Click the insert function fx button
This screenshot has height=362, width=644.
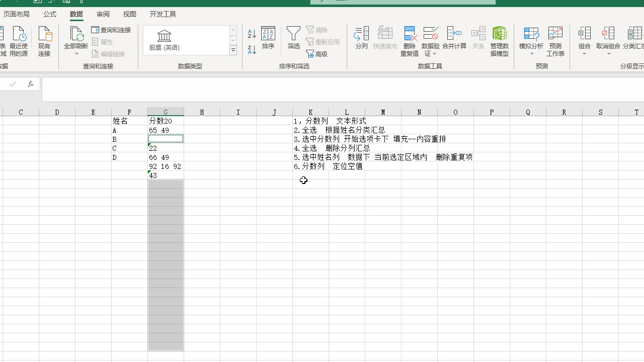point(31,84)
